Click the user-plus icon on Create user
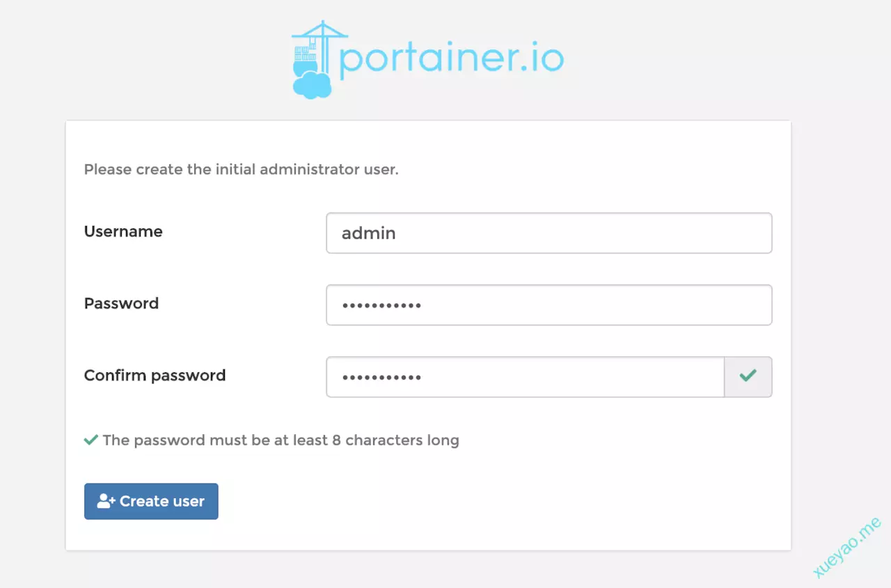The image size is (891, 588). tap(106, 501)
